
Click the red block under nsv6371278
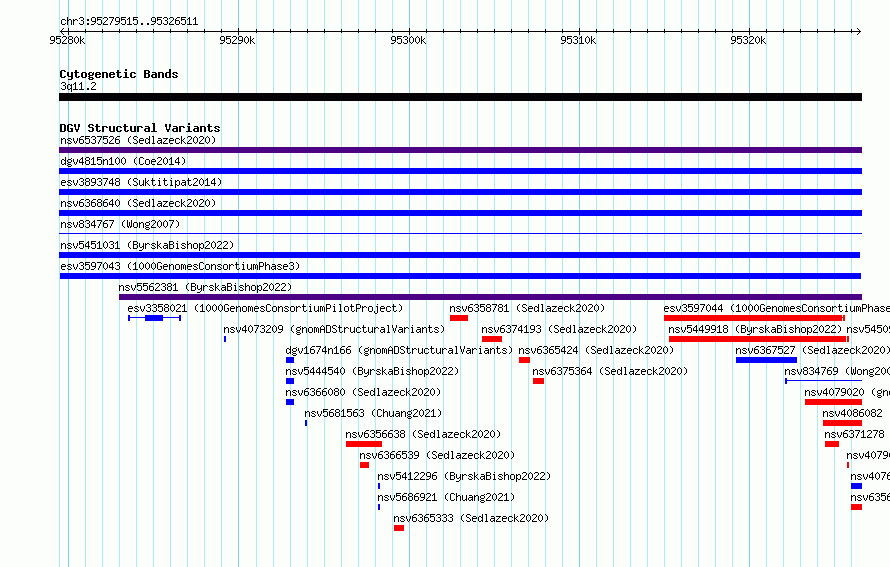pos(832,444)
